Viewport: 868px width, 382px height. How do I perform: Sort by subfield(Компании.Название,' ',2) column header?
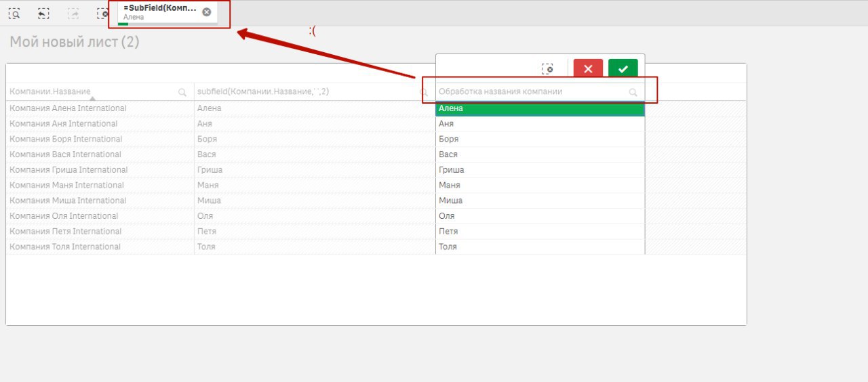pyautogui.click(x=263, y=91)
